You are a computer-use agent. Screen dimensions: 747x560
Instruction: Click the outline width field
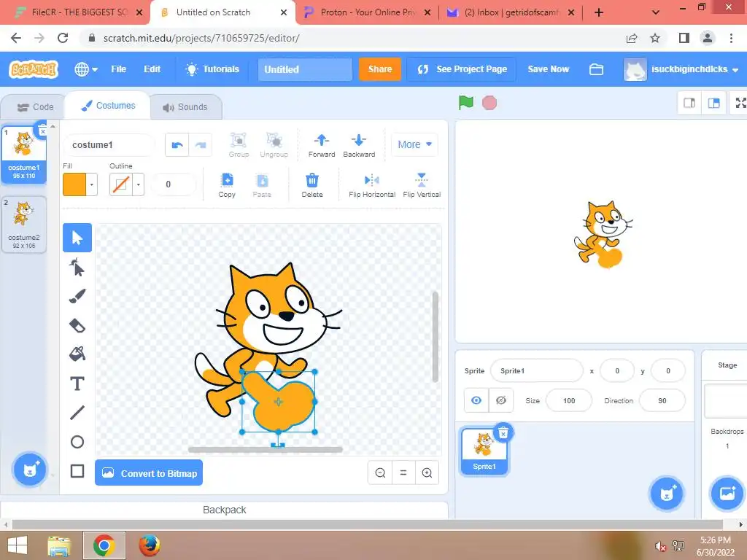172,184
